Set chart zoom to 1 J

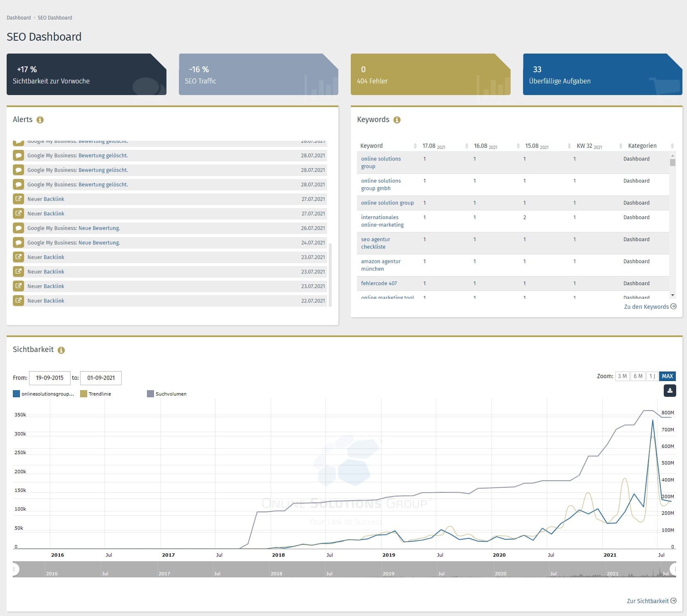click(x=652, y=376)
